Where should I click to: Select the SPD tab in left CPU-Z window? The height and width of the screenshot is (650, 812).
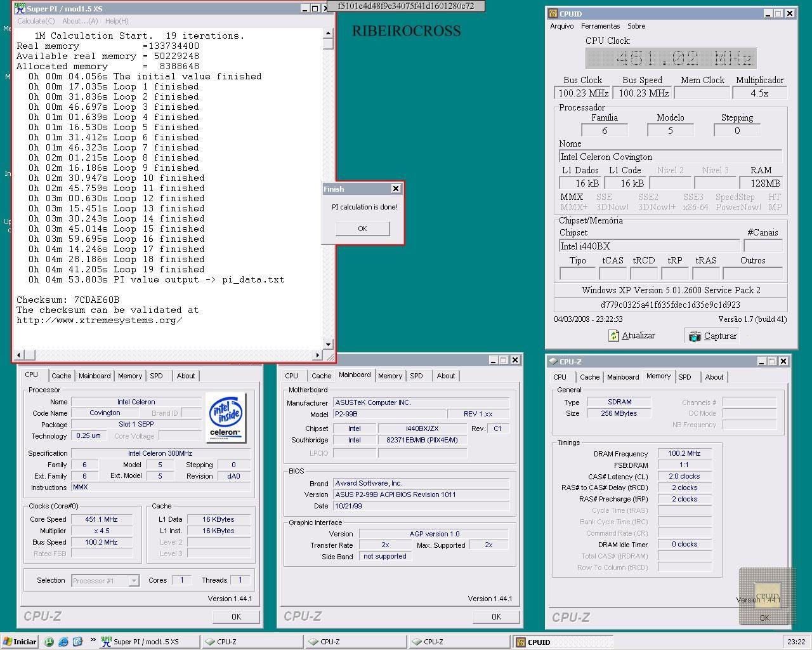click(x=156, y=376)
